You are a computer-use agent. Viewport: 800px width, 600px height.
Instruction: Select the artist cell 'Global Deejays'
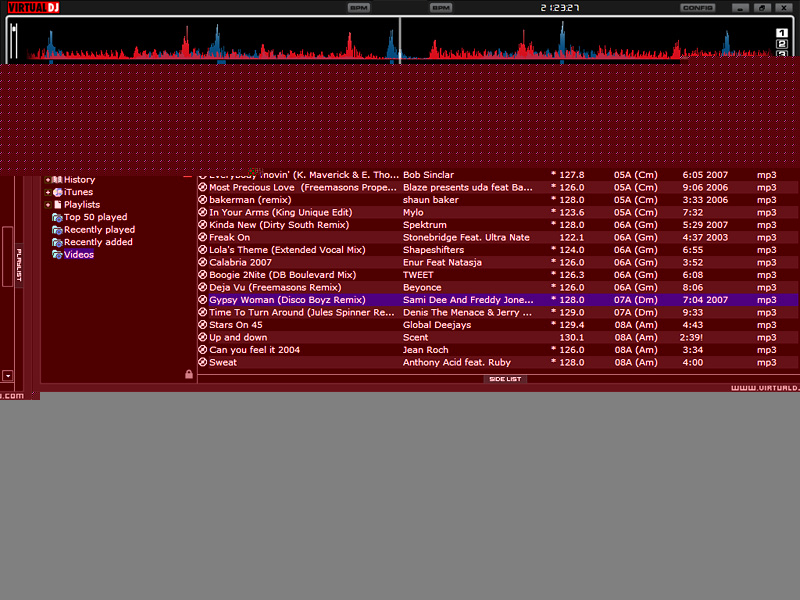pos(437,325)
